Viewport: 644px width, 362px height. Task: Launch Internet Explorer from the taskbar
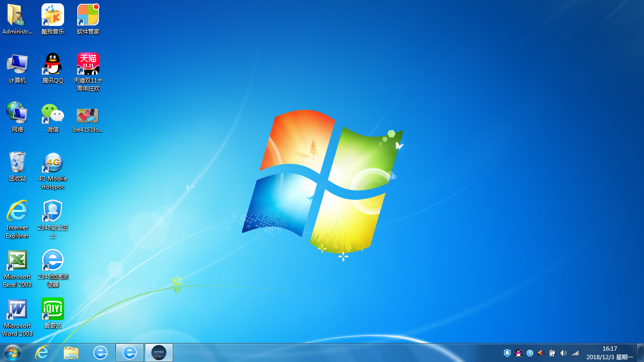click(42, 353)
